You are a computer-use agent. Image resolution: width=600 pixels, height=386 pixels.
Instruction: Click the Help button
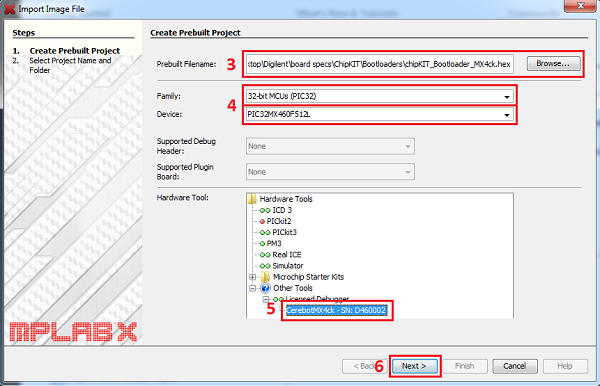pyautogui.click(x=565, y=366)
